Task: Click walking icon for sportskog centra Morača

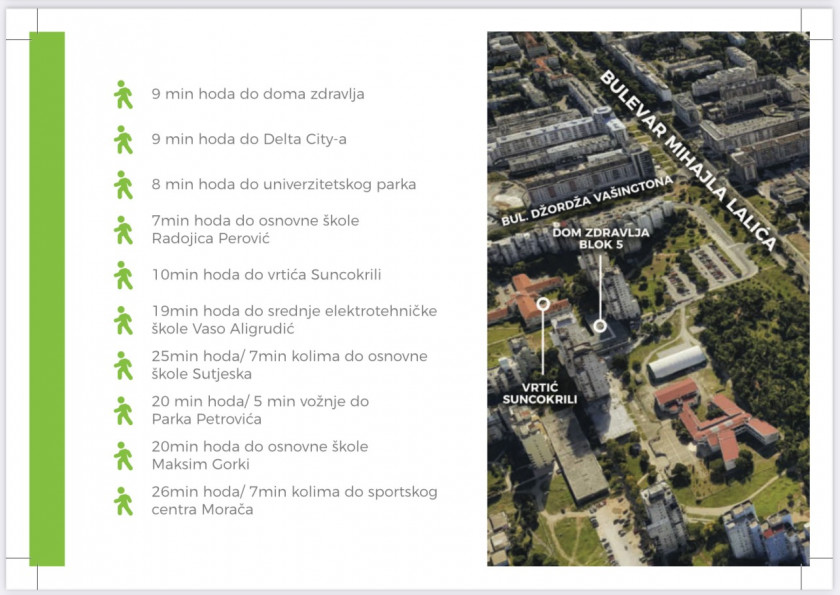Action: 123,501
